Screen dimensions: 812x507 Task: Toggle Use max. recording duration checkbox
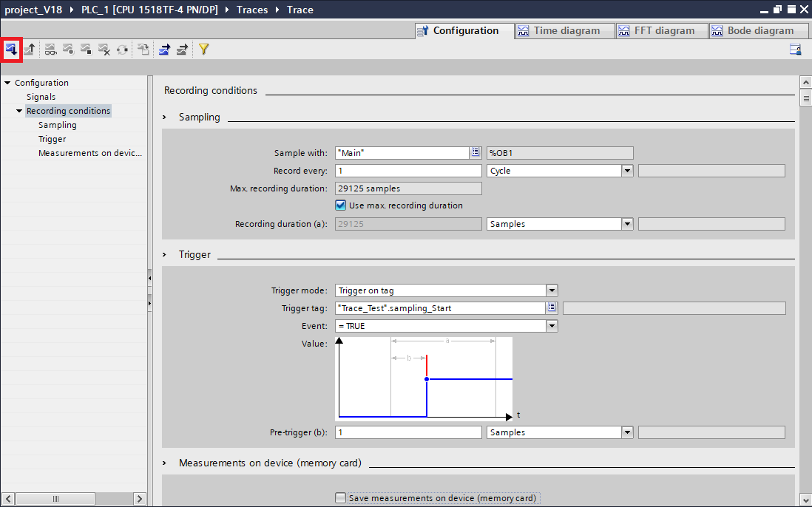pos(340,205)
